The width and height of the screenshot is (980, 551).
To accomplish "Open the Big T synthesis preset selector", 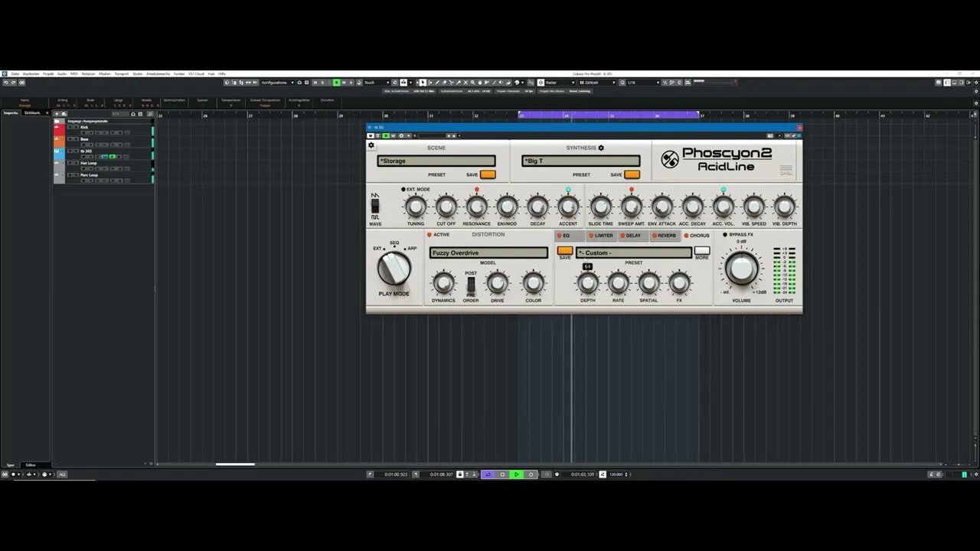I will 581,161.
